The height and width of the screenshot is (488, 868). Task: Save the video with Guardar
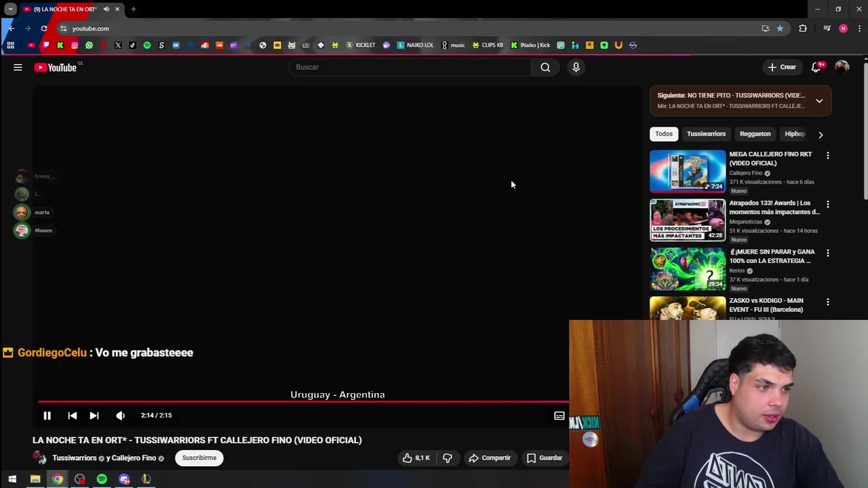tap(545, 458)
